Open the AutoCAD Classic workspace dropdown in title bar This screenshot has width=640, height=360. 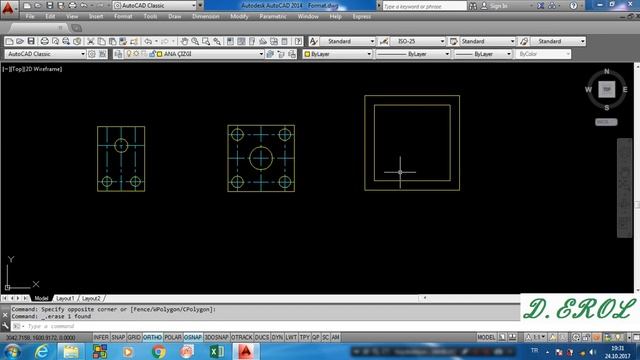tap(155, 6)
